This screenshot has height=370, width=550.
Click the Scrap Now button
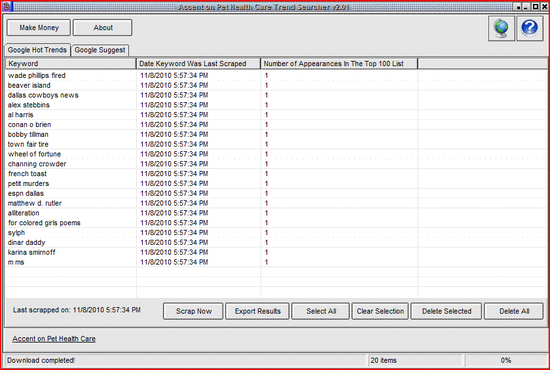coord(193,311)
